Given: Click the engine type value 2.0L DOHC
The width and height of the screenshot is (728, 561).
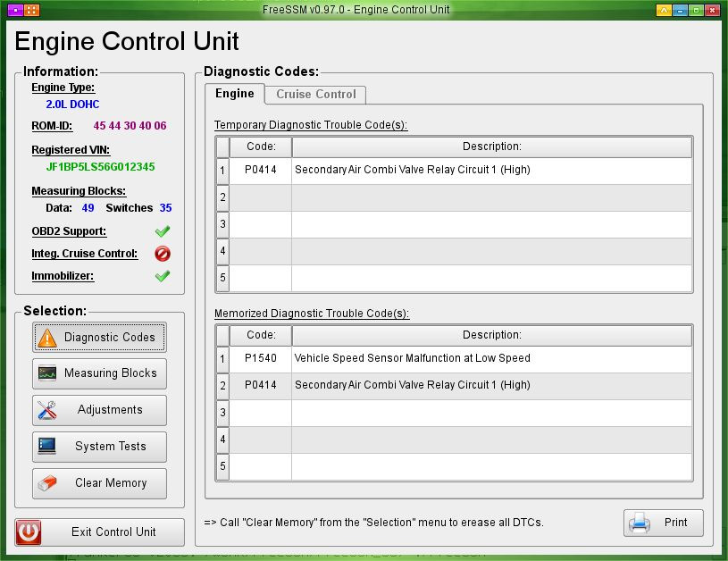Looking at the screenshot, I should (72, 105).
